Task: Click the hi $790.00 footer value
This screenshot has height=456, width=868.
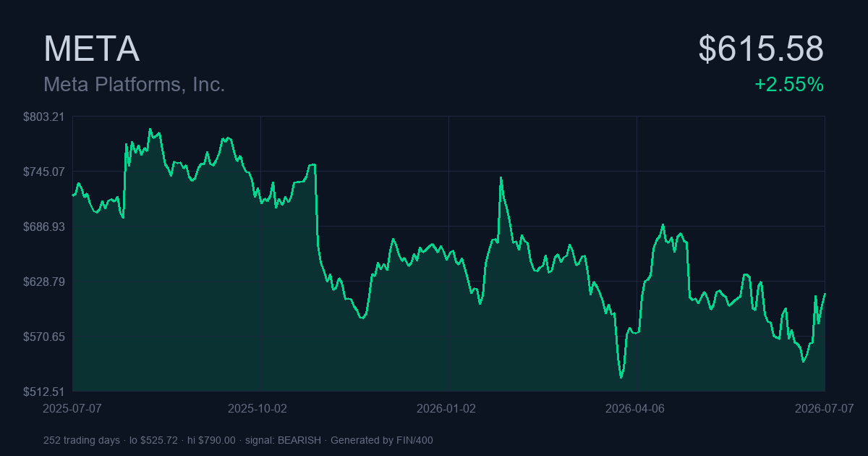Action: click(211, 440)
